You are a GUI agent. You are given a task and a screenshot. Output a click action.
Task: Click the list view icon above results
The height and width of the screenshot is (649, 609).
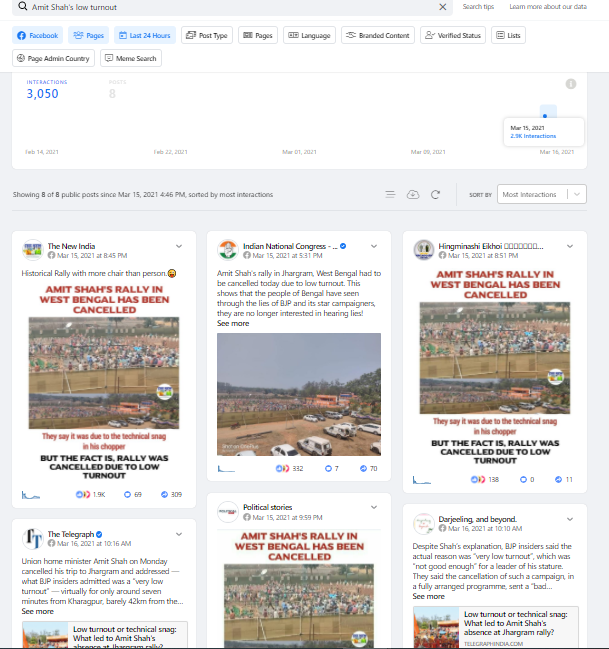(x=390, y=194)
